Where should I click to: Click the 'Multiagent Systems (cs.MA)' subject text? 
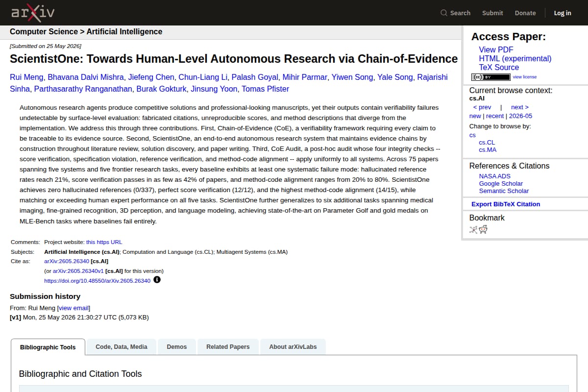point(252,252)
